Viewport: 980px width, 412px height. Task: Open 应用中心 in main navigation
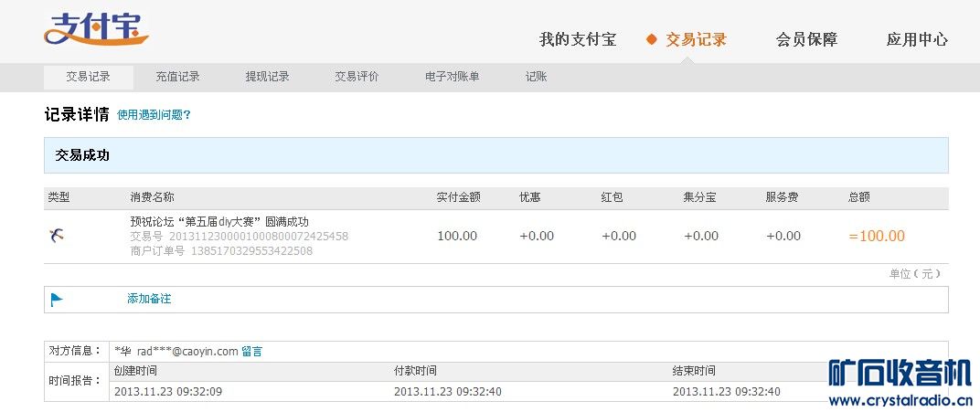point(916,39)
